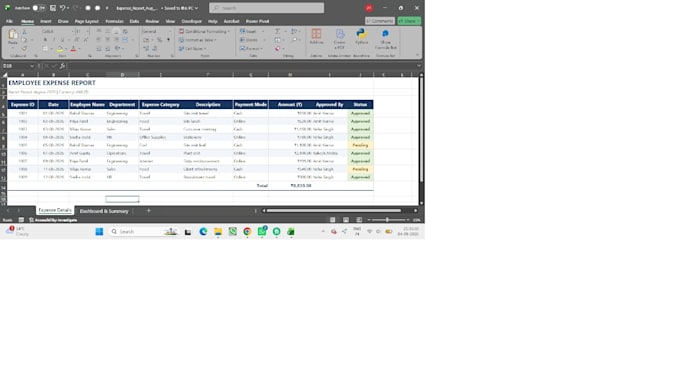Viewport: 680px width, 383px height.
Task: Switch to Page Layout view icon
Action: pyautogui.click(x=346, y=220)
